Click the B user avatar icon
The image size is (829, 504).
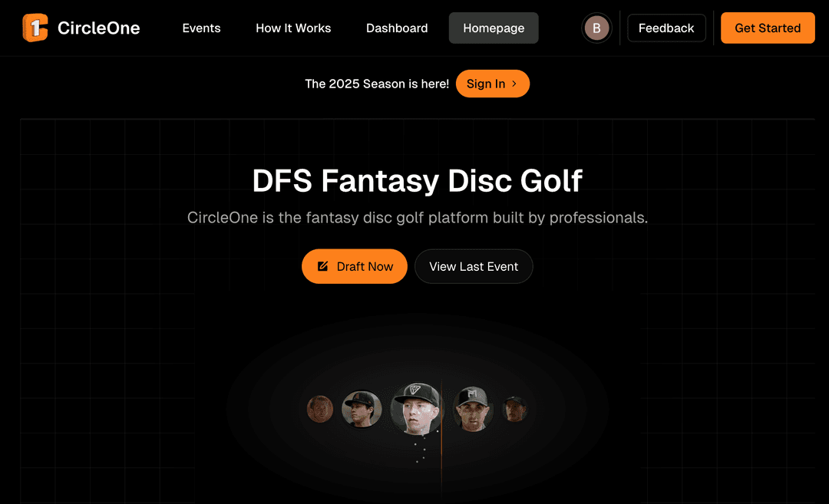596,28
